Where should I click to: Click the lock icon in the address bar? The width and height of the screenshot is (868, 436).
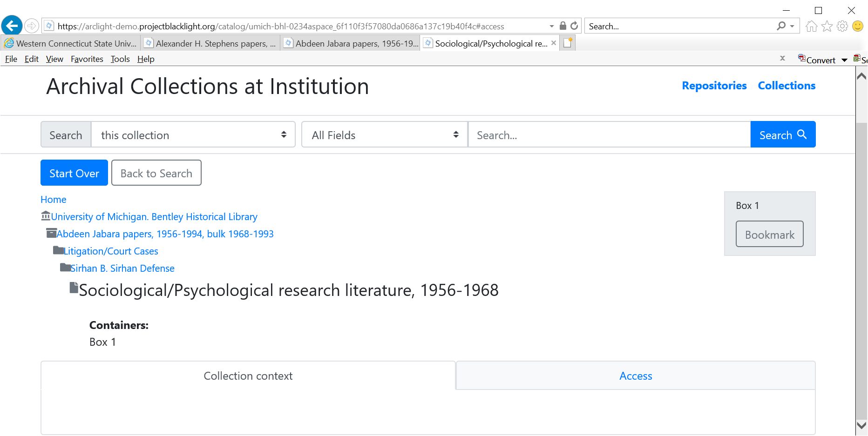pos(562,26)
